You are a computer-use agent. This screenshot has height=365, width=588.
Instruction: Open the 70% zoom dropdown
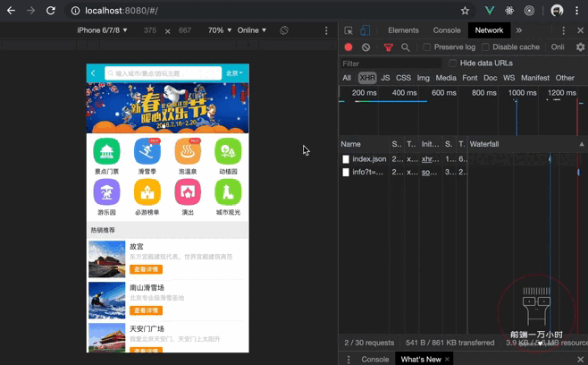pos(220,30)
